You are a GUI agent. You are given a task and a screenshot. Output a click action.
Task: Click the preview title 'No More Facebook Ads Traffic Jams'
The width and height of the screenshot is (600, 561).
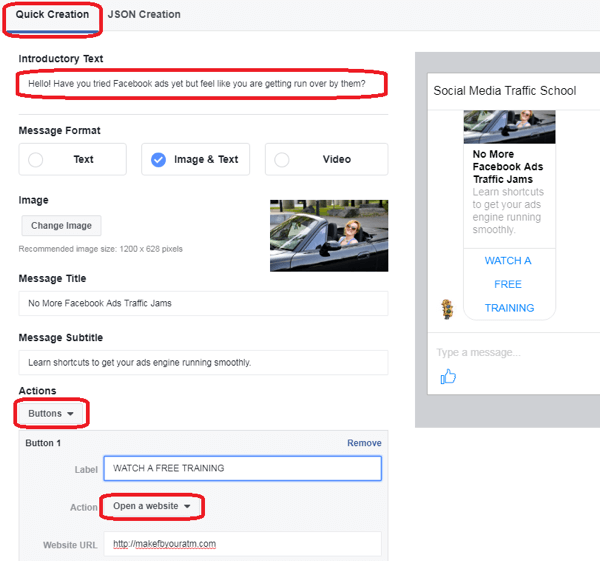click(x=508, y=166)
